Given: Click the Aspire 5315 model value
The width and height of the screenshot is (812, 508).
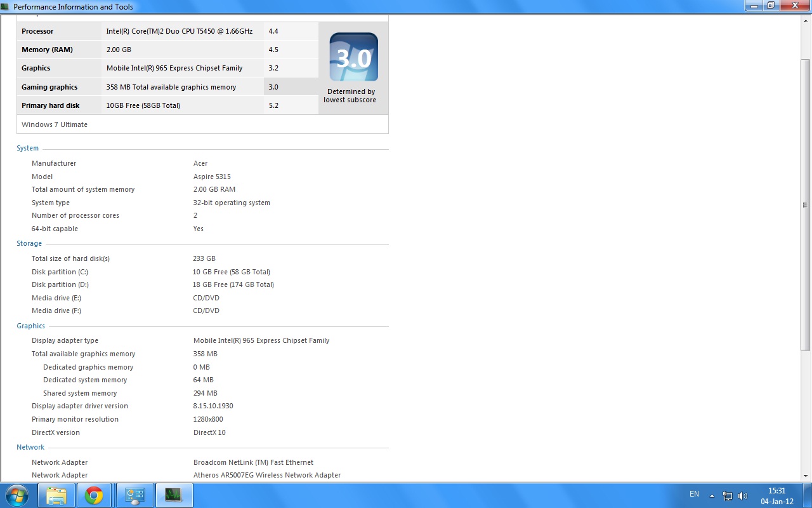Looking at the screenshot, I should click(212, 177).
